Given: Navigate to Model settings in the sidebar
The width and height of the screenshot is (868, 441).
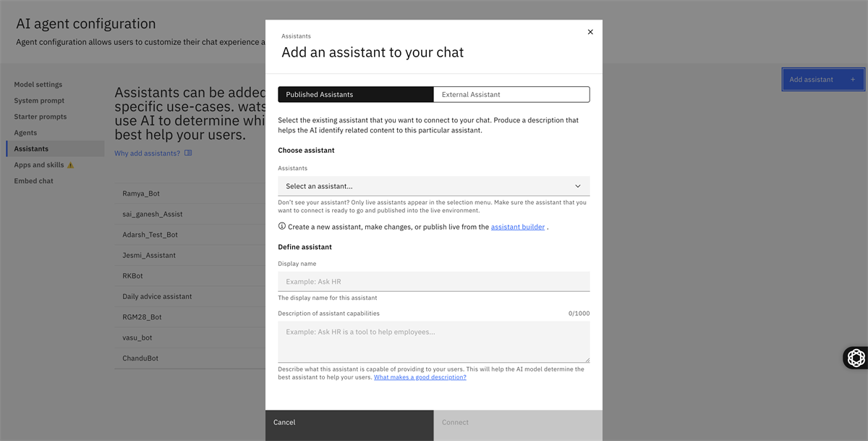Looking at the screenshot, I should pyautogui.click(x=38, y=84).
